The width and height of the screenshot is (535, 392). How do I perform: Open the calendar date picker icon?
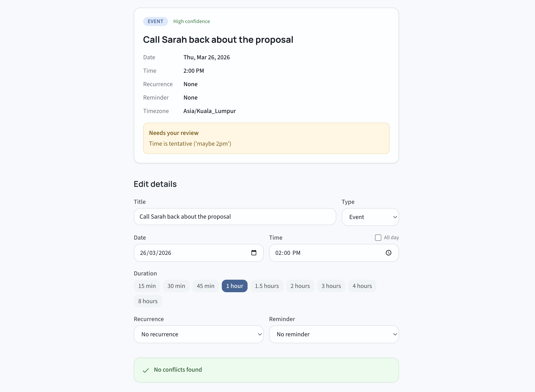254,253
